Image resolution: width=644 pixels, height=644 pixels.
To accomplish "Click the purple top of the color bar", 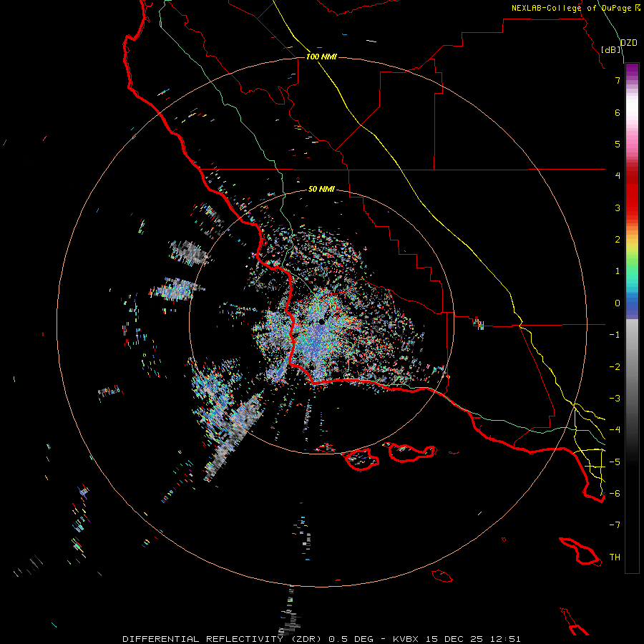I will tap(632, 70).
